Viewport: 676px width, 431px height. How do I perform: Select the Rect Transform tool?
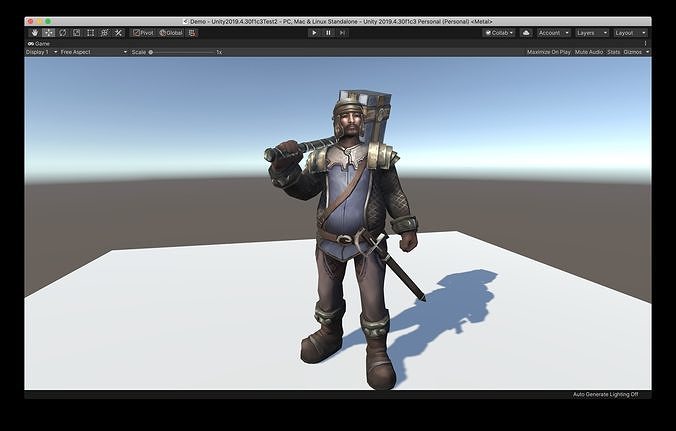[90, 33]
